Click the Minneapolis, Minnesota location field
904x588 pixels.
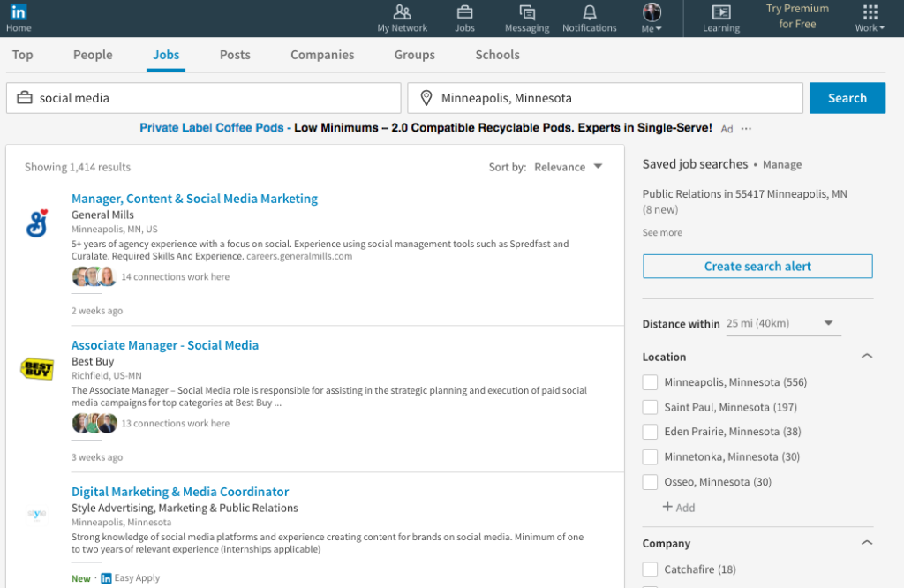(x=606, y=98)
